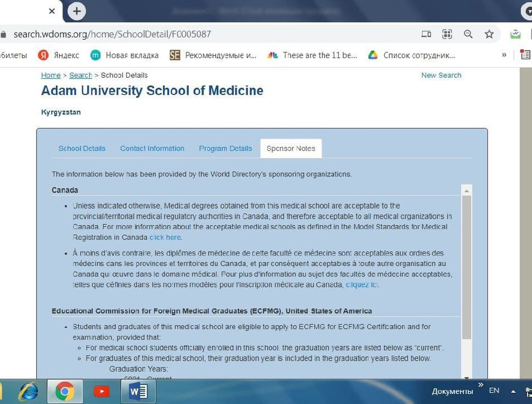Open a new browser tab with plus button
The image size is (532, 404).
click(x=77, y=11)
